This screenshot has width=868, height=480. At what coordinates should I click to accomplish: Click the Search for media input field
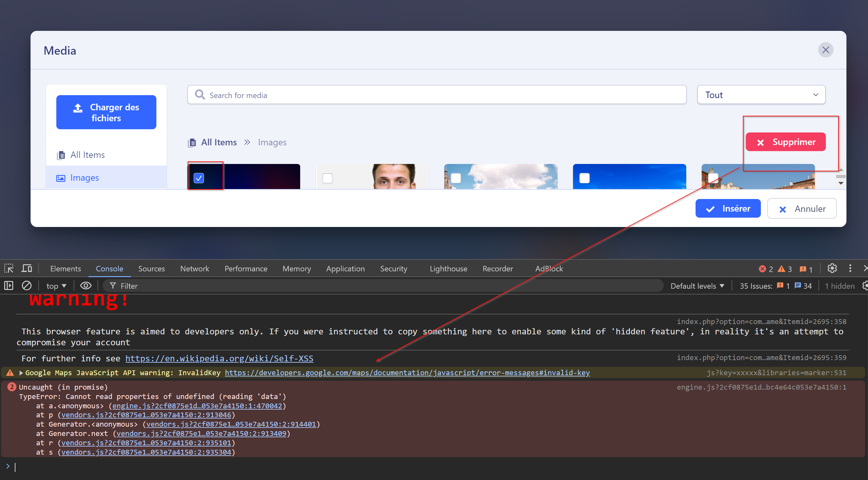coord(437,95)
